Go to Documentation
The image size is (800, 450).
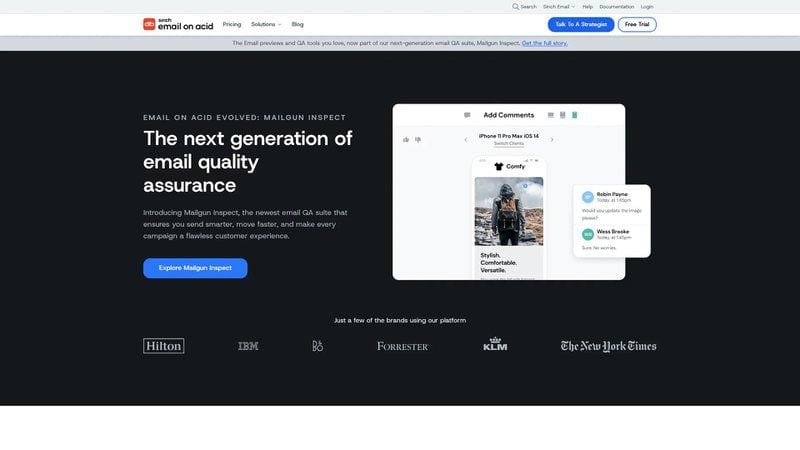pos(616,7)
